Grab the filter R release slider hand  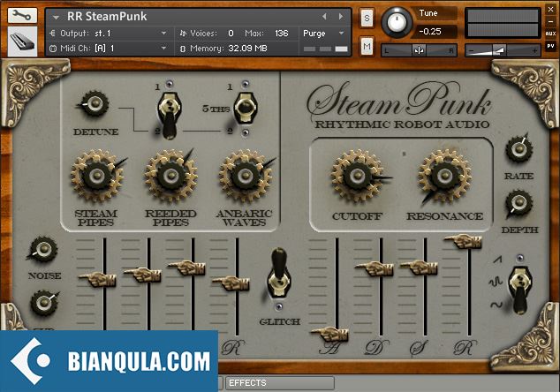(463, 241)
